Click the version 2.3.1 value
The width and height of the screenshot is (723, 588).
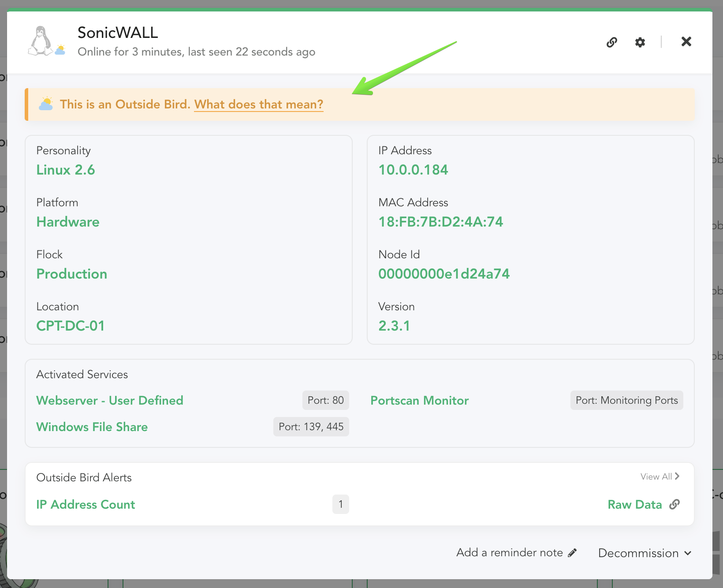(394, 326)
